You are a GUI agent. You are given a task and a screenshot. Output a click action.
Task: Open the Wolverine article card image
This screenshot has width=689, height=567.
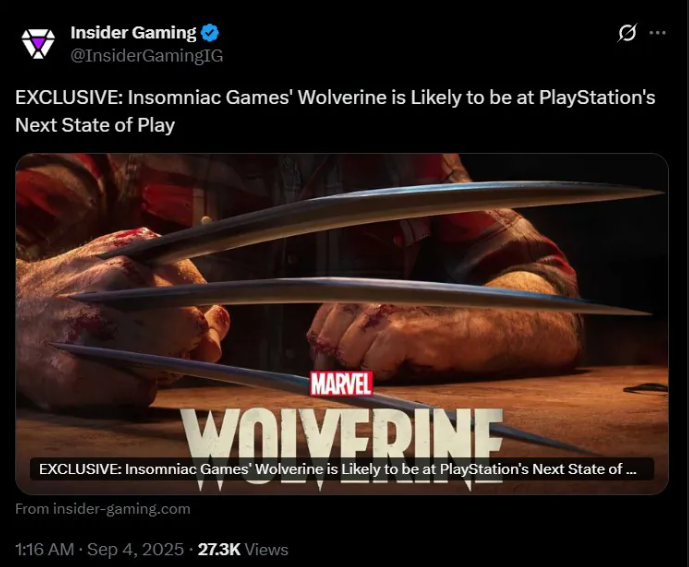pyautogui.click(x=342, y=324)
